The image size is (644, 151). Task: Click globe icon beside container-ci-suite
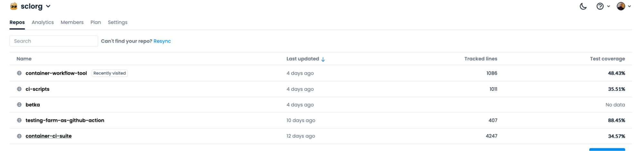[x=19, y=136]
